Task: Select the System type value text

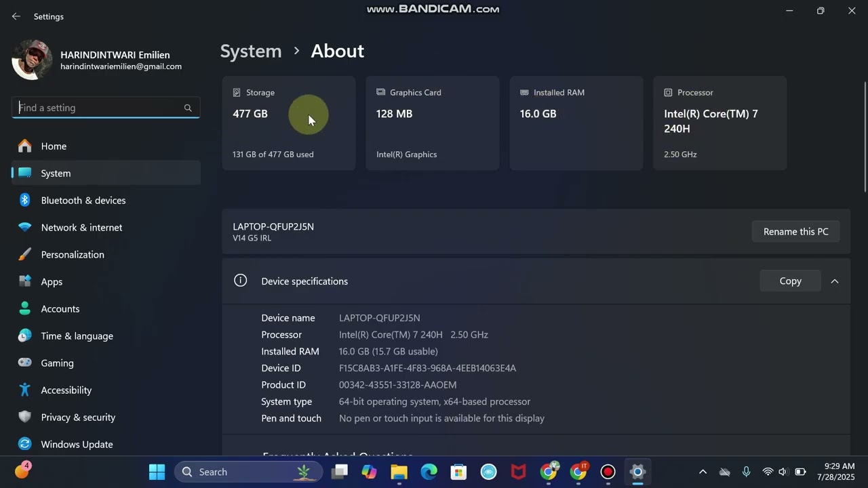Action: coord(435,402)
